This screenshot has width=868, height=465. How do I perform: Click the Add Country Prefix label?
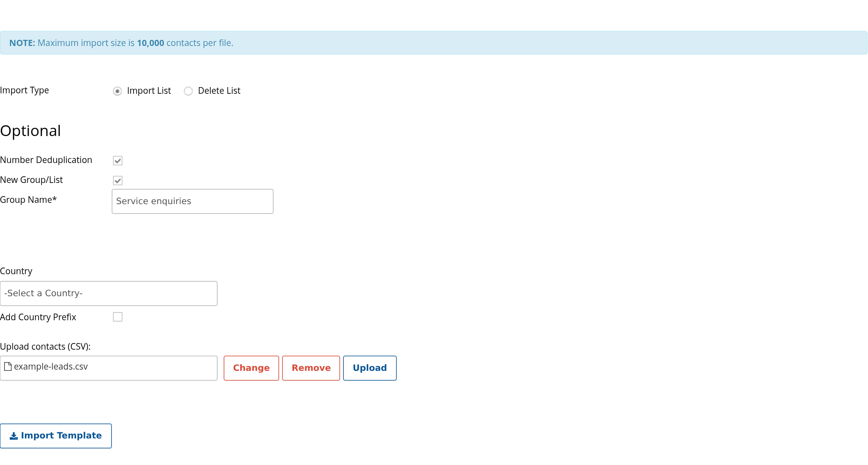pyautogui.click(x=38, y=317)
